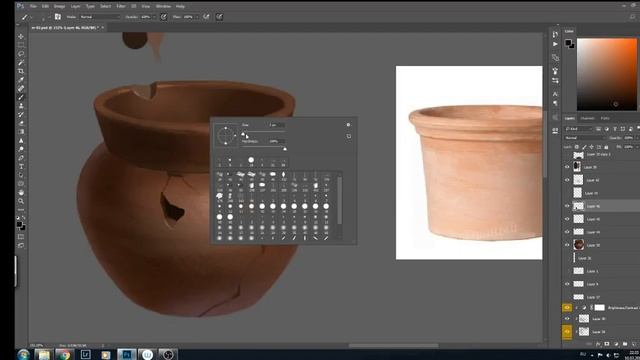Click the taskbar volume icon

(x=608, y=355)
